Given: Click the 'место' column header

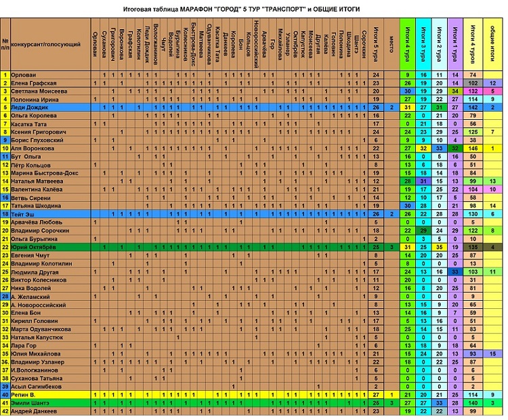Looking at the screenshot, I should (391, 45).
